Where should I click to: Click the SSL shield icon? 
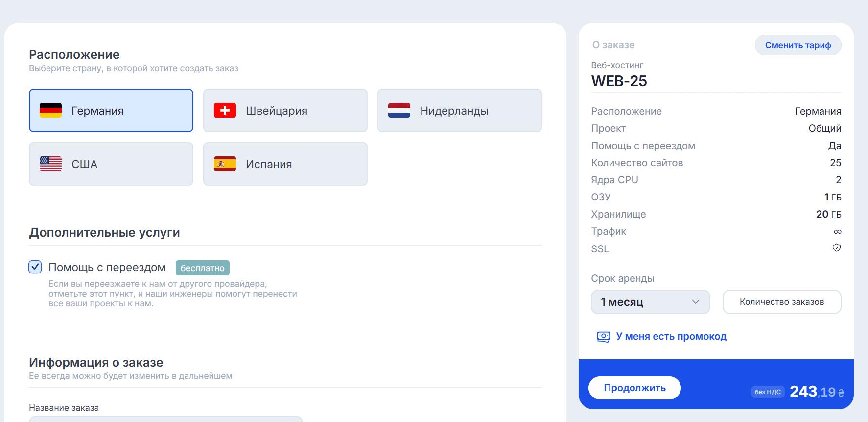[x=837, y=248]
